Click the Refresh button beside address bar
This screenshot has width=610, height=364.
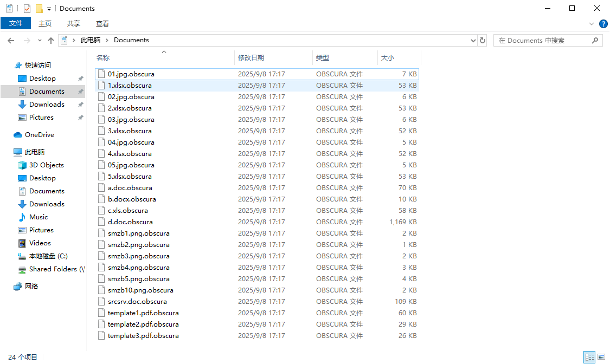(x=483, y=41)
